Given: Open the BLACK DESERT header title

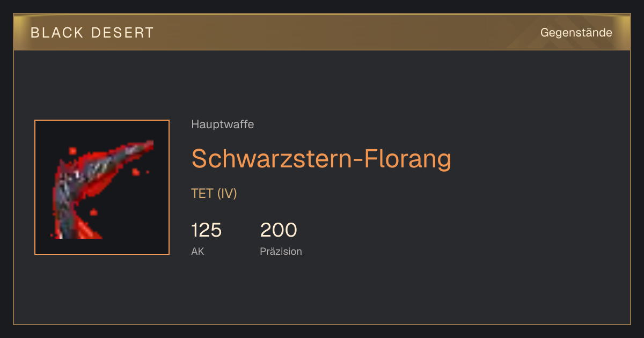Looking at the screenshot, I should click(92, 33).
